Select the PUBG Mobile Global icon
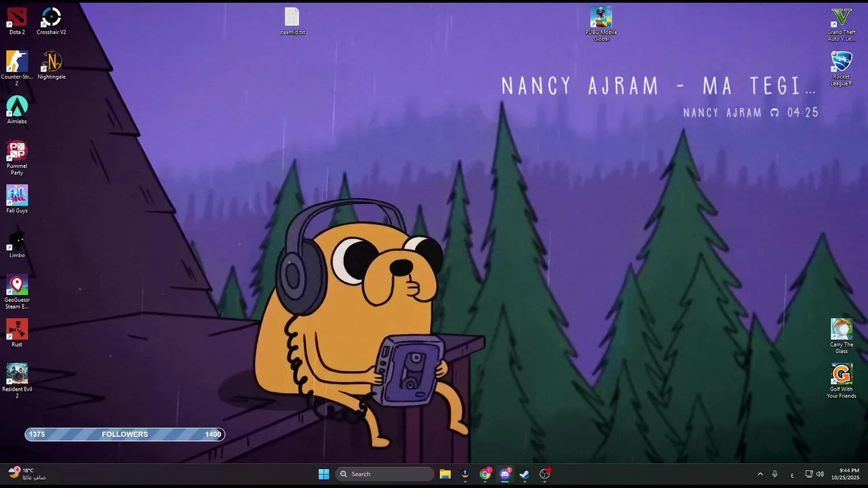 tap(601, 24)
